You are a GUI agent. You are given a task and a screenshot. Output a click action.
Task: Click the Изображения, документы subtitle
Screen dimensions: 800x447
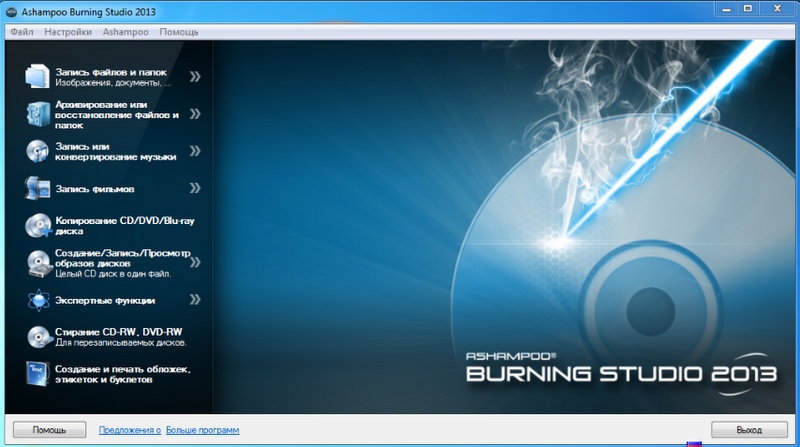pyautogui.click(x=113, y=83)
